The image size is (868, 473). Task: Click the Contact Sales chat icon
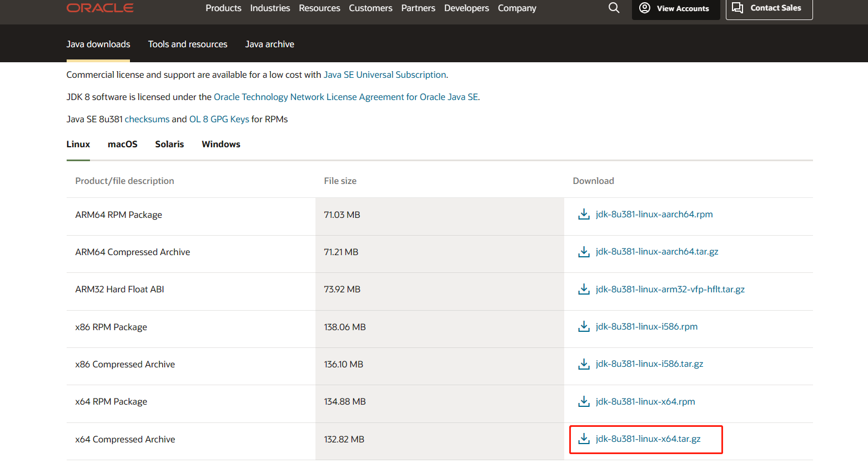pos(737,8)
